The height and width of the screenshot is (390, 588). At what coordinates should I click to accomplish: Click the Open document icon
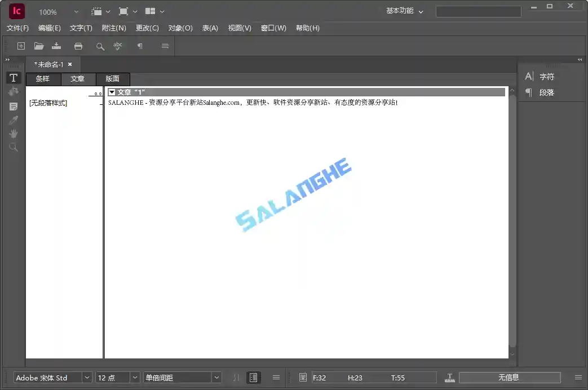pos(38,46)
